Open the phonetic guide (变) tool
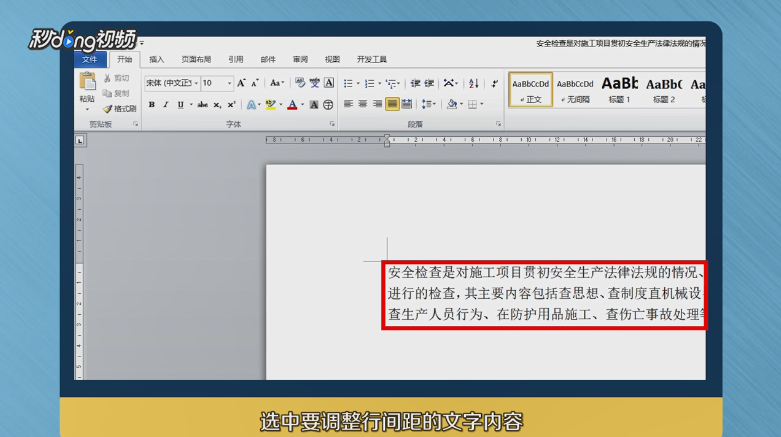The image size is (781, 437). point(314,83)
